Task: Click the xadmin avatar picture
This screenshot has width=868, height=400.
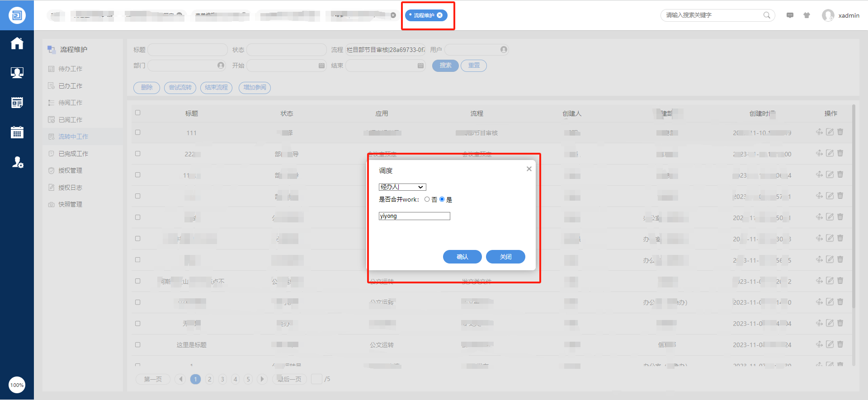Action: pyautogui.click(x=828, y=15)
